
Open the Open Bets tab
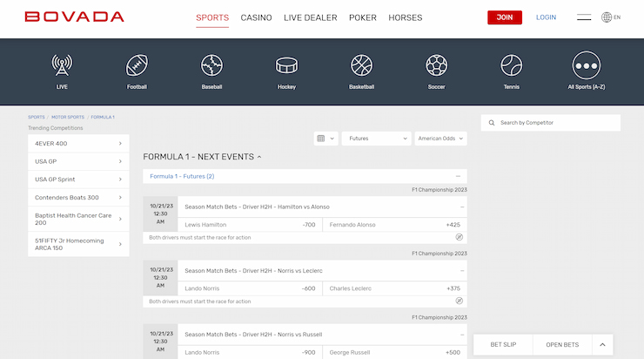[562, 344]
